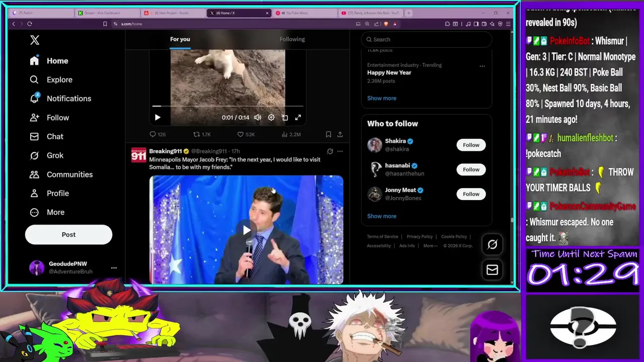Play the dog video
The width and height of the screenshot is (644, 362).
point(157,117)
